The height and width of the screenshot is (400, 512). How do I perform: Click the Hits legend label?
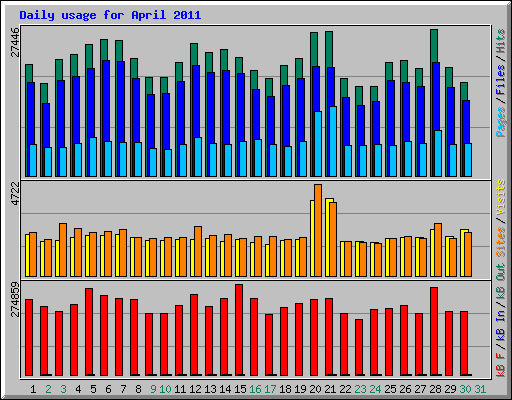coord(500,41)
